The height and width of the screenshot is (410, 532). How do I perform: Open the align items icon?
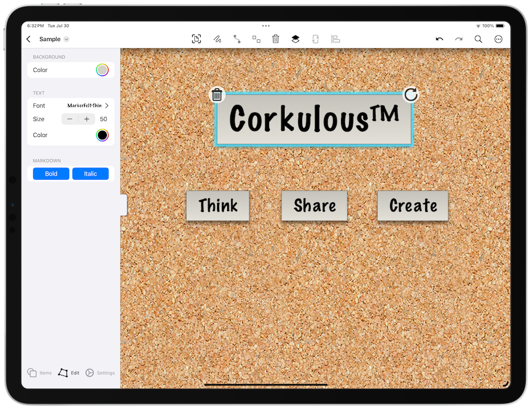[336, 39]
